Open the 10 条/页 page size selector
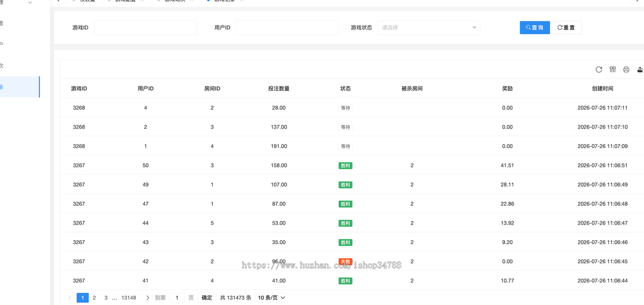The height and width of the screenshot is (305, 644). click(x=272, y=297)
